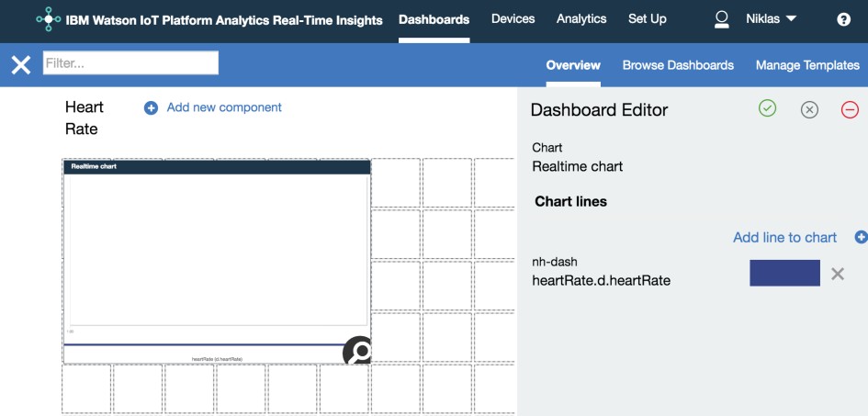Cancel editing with gray X circle icon
Image resolution: width=868 pixels, height=416 pixels.
coord(809,110)
